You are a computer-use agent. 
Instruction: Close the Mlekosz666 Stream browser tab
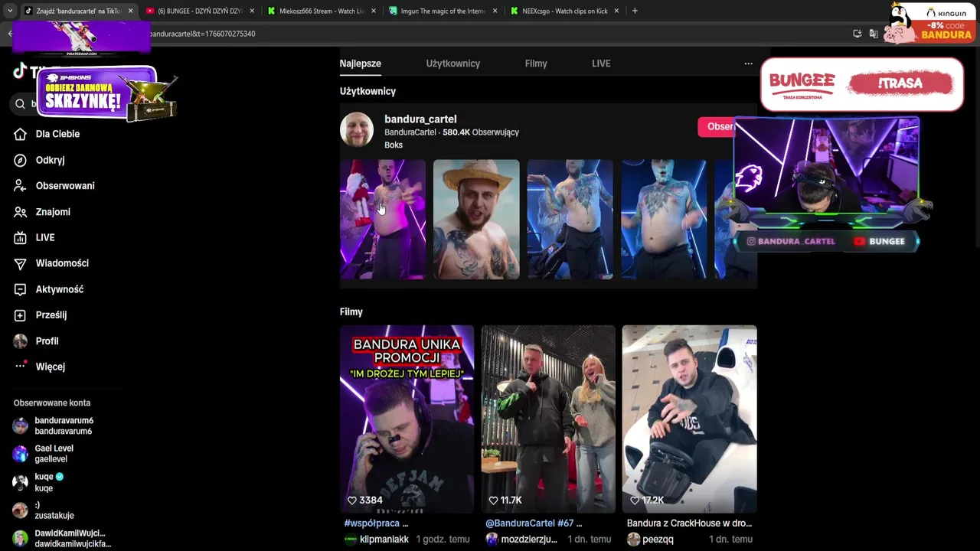[374, 11]
